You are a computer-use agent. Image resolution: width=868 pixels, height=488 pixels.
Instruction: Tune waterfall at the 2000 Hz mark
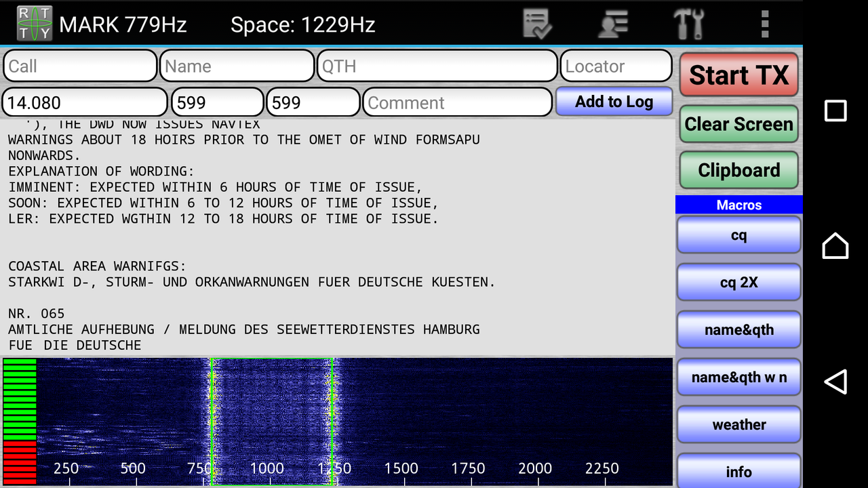(x=535, y=468)
